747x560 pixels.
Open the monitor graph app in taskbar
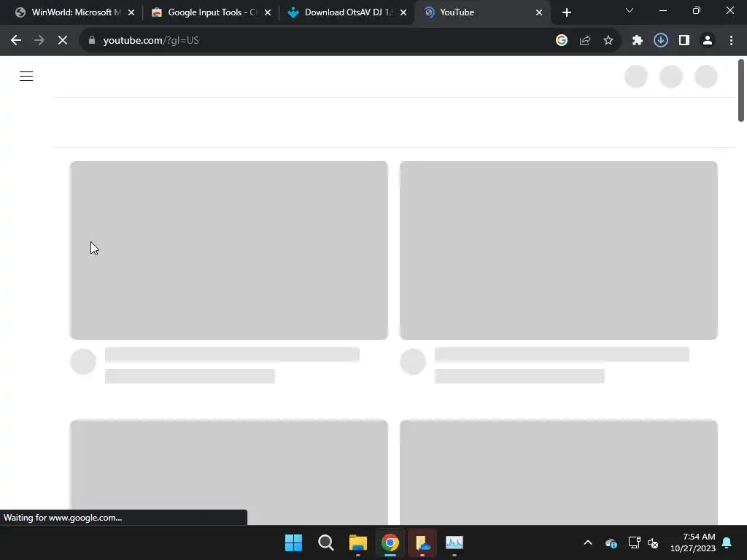click(x=454, y=542)
